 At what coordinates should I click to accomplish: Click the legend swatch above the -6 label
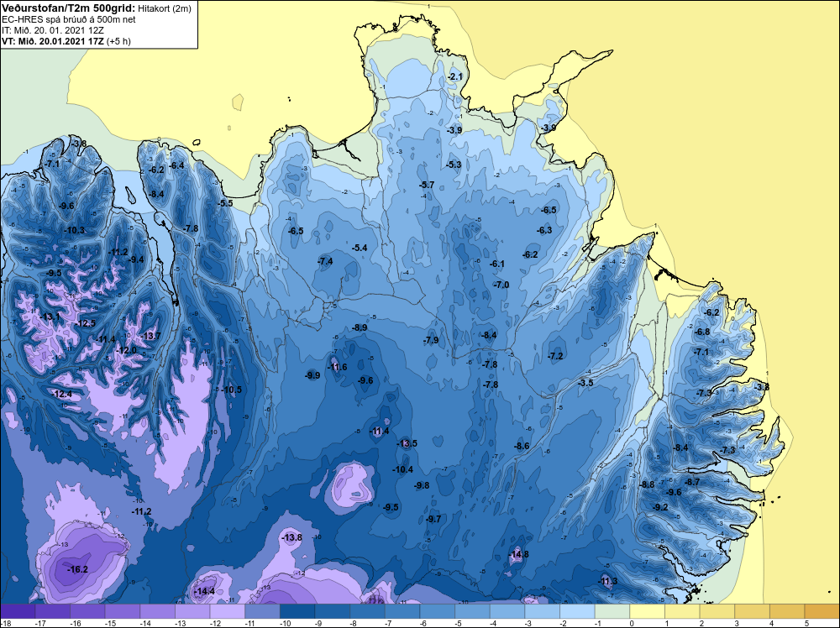point(437,611)
